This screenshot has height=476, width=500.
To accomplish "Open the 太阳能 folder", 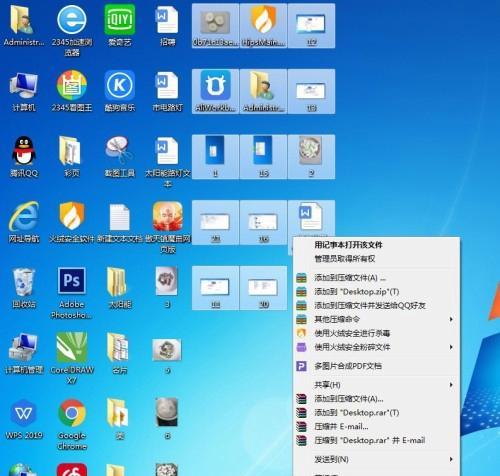I will (117, 282).
